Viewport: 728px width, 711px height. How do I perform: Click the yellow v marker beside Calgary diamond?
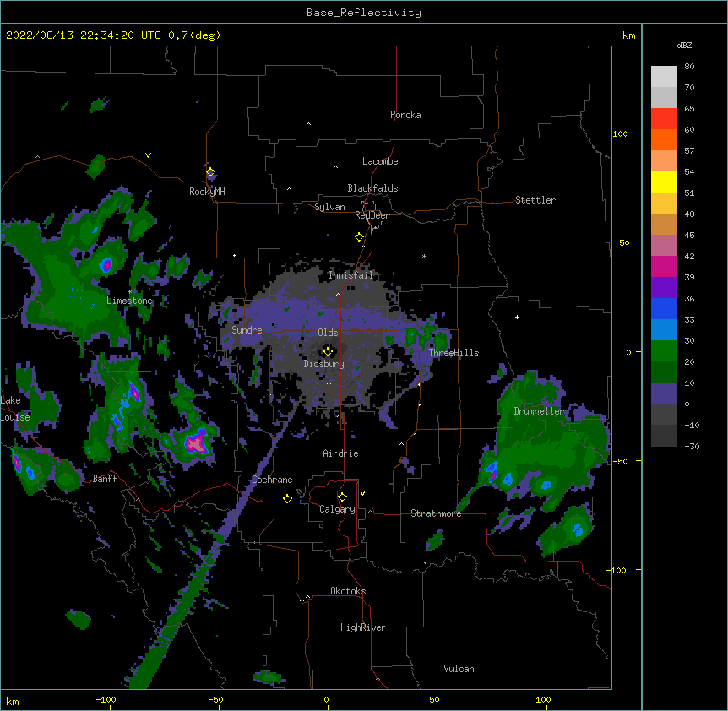click(x=362, y=493)
